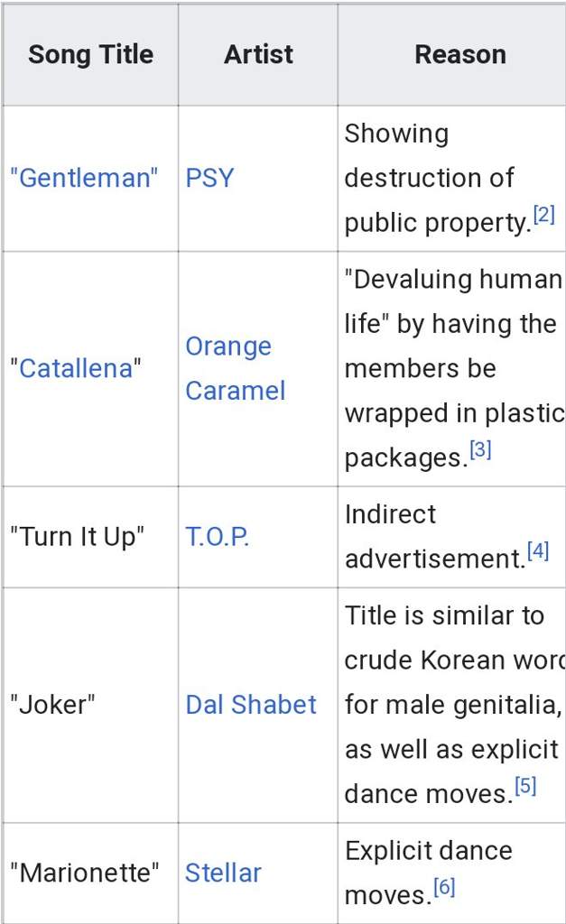This screenshot has height=924, width=566.
Task: Follow citation [6] after Explicit dance moves
Action: point(444,887)
